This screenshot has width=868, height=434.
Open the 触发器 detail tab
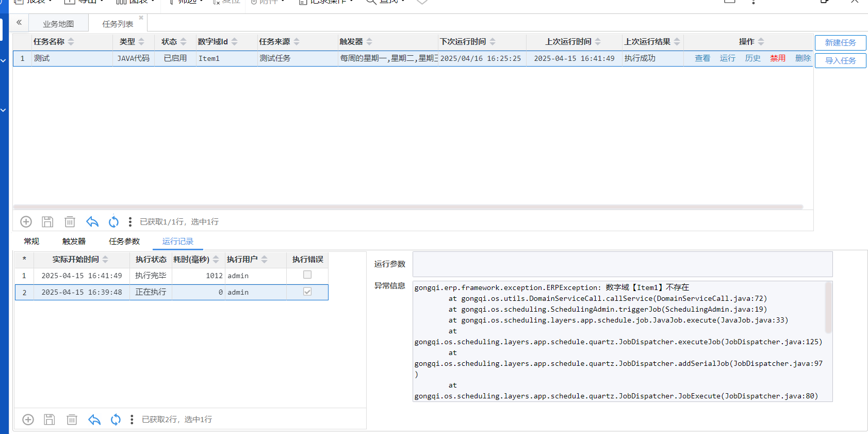tap(74, 241)
